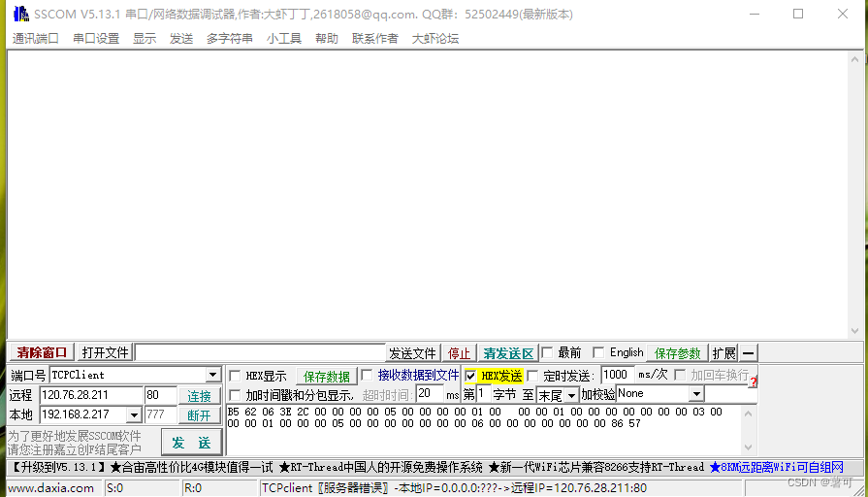This screenshot has width=868, height=497.
Task: Click the 断开 button
Action: (199, 415)
